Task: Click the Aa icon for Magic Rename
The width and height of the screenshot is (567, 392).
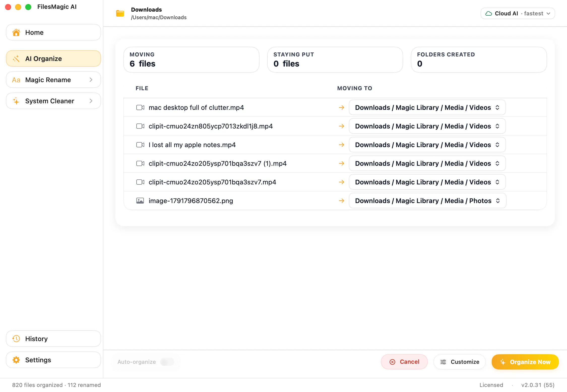Action: pyautogui.click(x=16, y=80)
